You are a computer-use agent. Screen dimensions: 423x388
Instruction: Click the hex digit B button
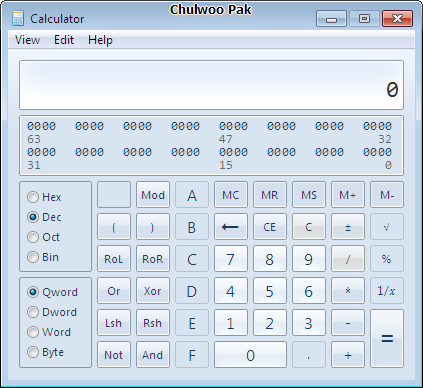point(192,227)
